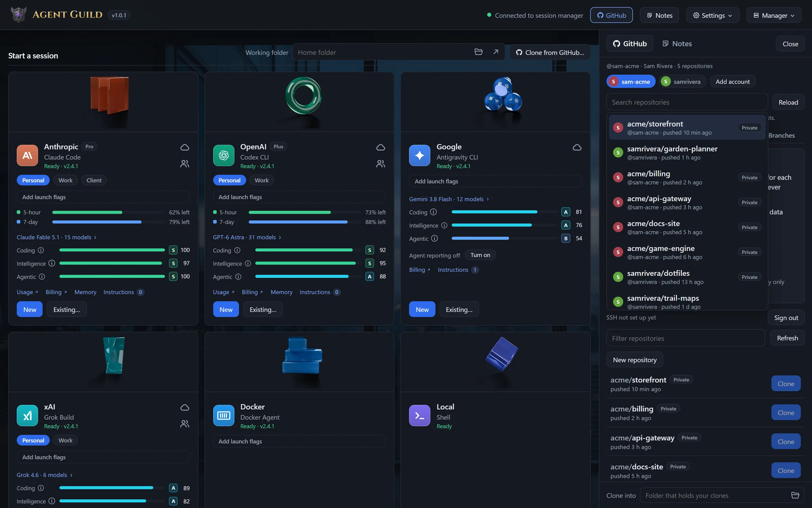Viewport: 812px width, 508px height.
Task: Click the people icon on OpenAI card
Action: [381, 164]
